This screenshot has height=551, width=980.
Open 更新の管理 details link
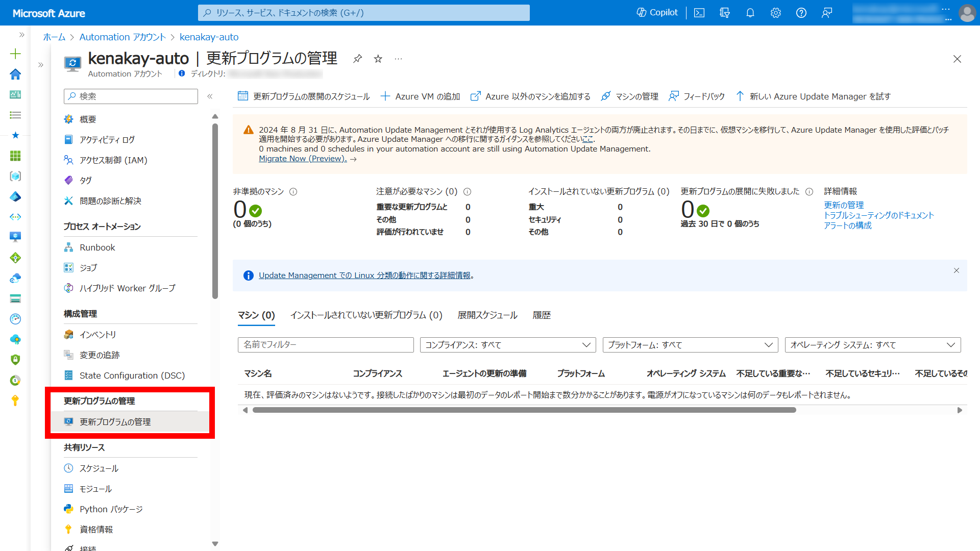[844, 205]
